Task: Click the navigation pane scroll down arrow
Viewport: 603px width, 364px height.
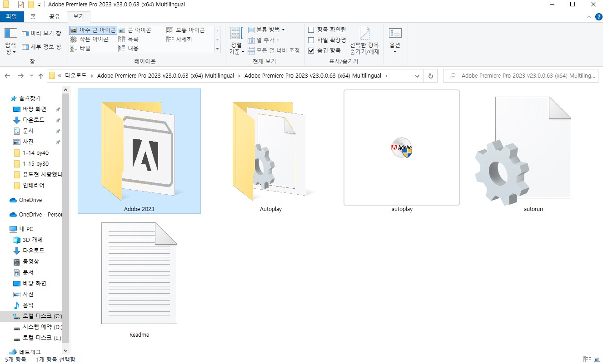Action: coord(66,350)
